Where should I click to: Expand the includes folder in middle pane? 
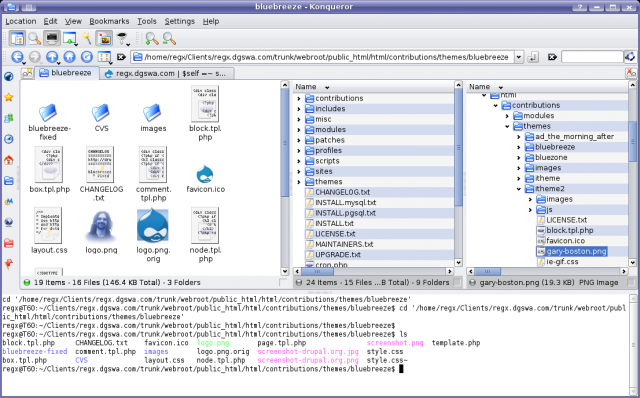(x=299, y=109)
